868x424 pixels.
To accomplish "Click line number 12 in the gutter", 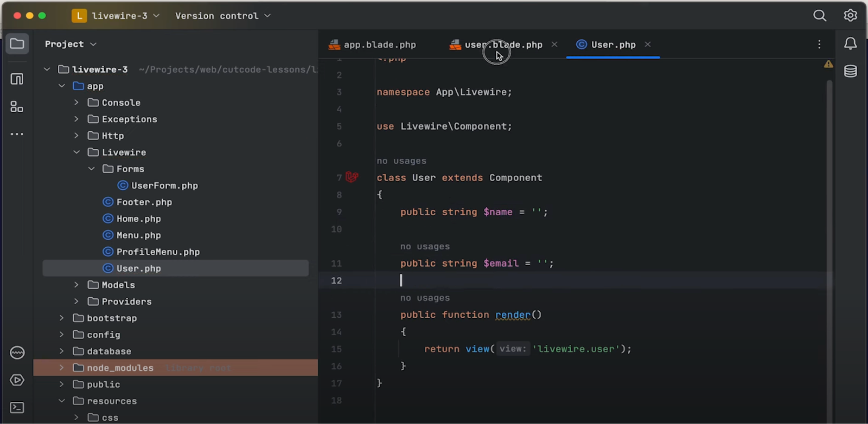I will click(x=336, y=280).
